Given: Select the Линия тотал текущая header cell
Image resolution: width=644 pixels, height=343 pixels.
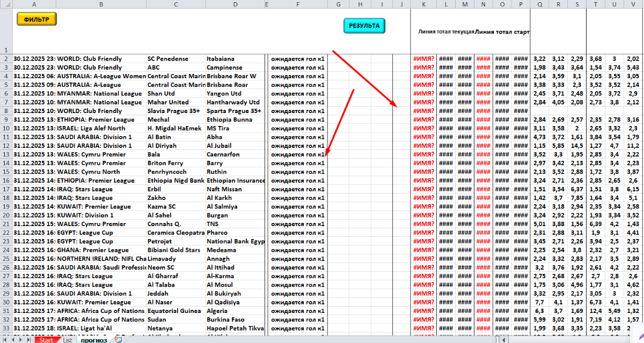Looking at the screenshot, I should pos(446,32).
